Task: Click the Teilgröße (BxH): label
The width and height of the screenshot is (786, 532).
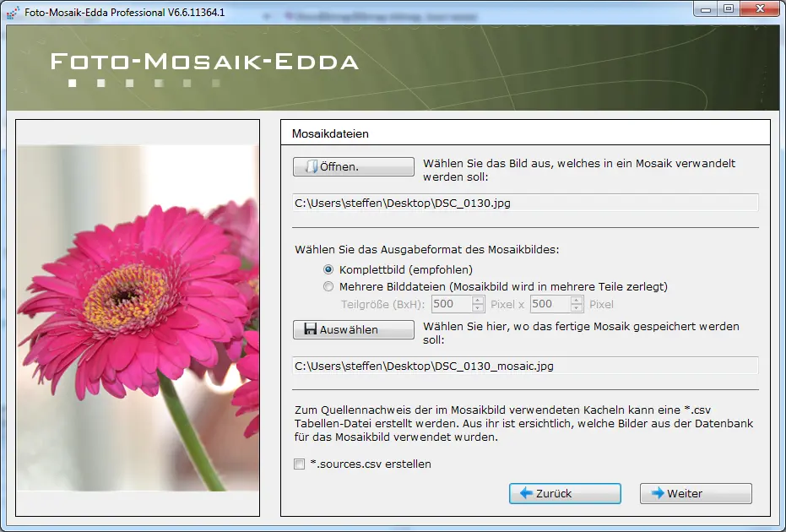Action: point(383,304)
